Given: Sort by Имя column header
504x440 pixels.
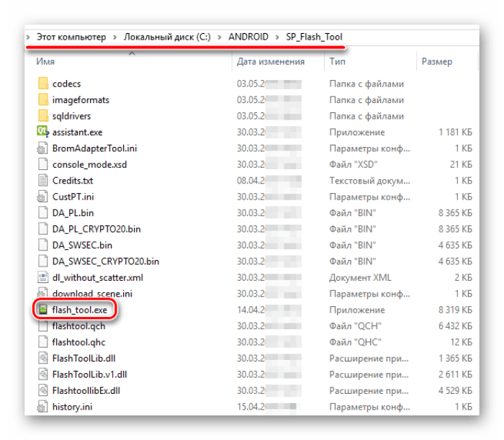Looking at the screenshot, I should (x=45, y=61).
